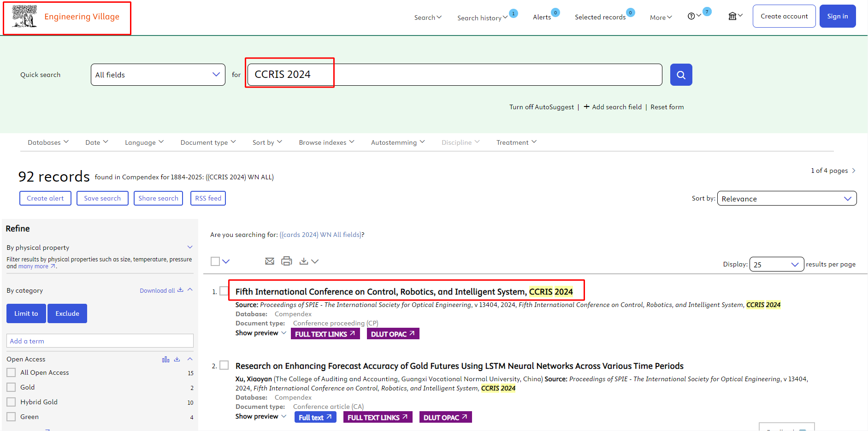This screenshot has height=431, width=868.
Task: Check the Gold open access filter
Action: (11, 387)
